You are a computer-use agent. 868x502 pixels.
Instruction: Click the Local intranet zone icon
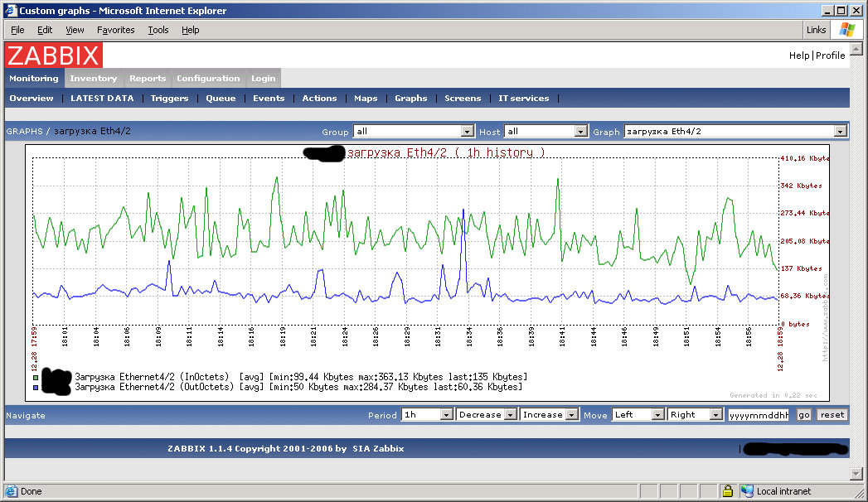747,491
